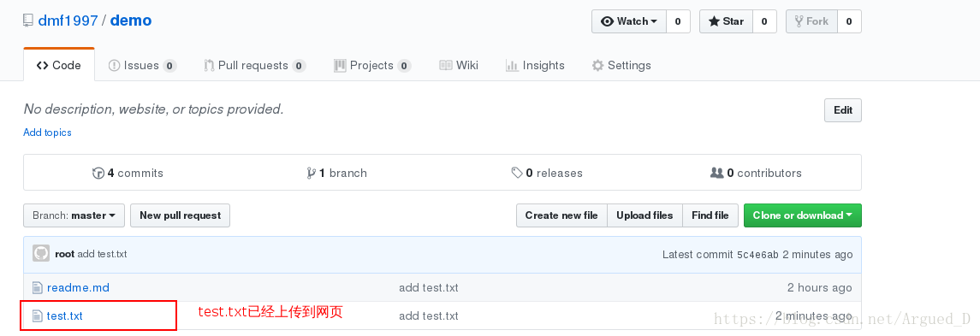This screenshot has height=336, width=980.
Task: Click the Code brackets icon
Action: point(43,66)
